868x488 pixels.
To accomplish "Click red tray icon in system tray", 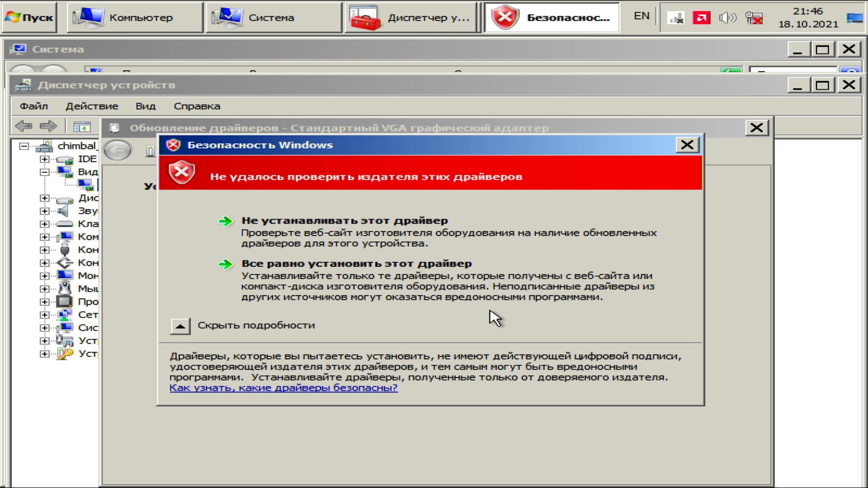I will pyautogui.click(x=701, y=18).
